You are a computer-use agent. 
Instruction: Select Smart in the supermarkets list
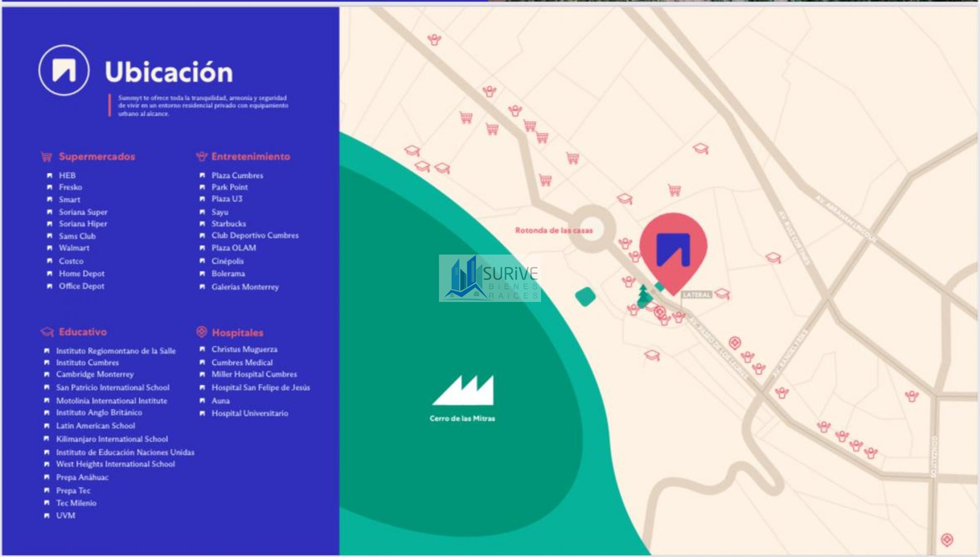69,199
